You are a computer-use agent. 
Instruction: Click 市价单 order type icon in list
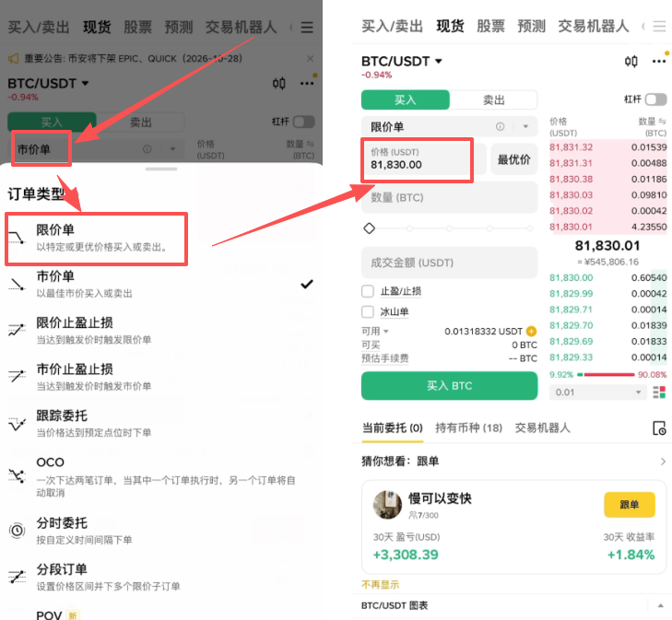click(x=18, y=285)
